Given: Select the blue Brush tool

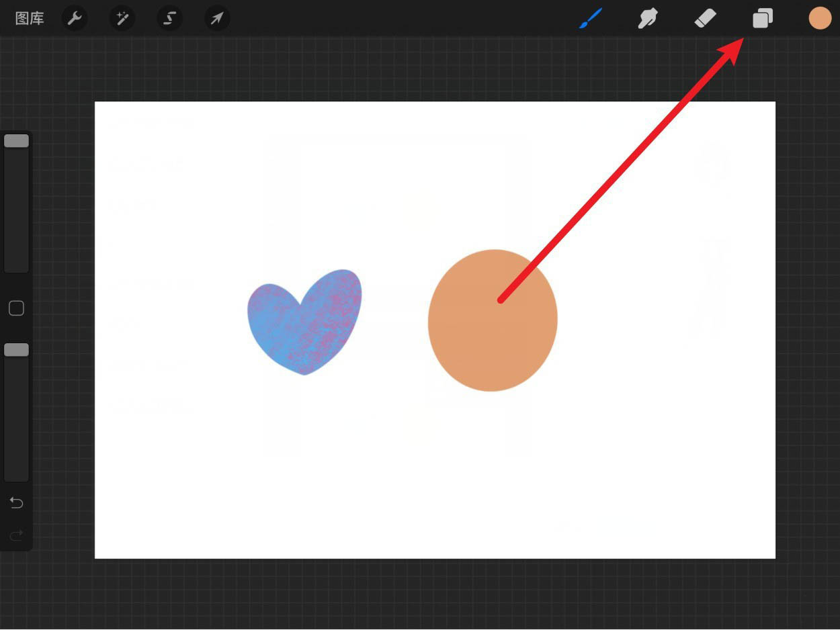Looking at the screenshot, I should point(591,19).
